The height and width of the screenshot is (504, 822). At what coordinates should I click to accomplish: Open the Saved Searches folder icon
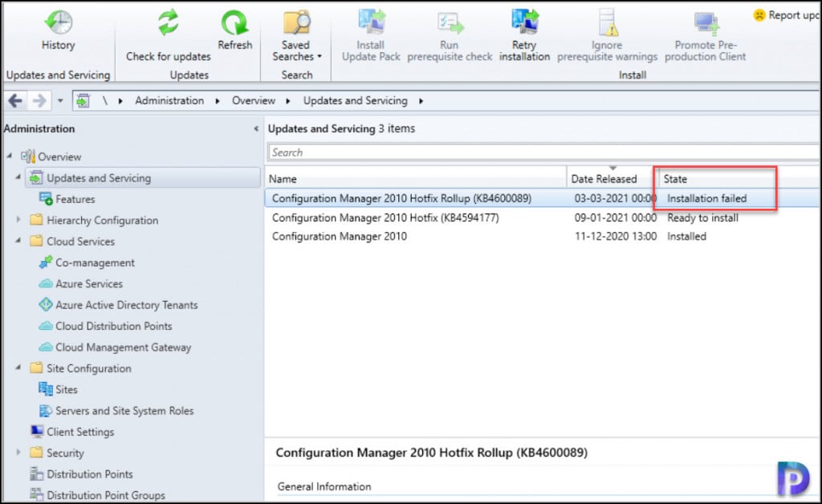point(297,22)
